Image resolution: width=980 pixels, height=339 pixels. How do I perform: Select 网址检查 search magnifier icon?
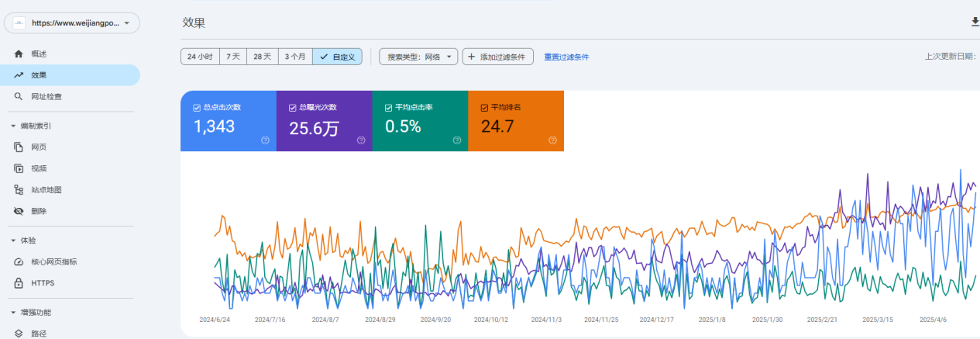pos(19,97)
